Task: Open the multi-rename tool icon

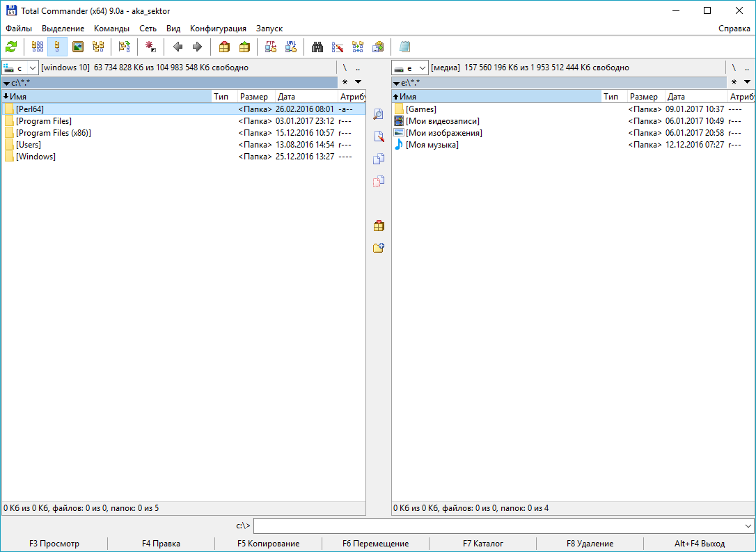Action: coord(338,47)
